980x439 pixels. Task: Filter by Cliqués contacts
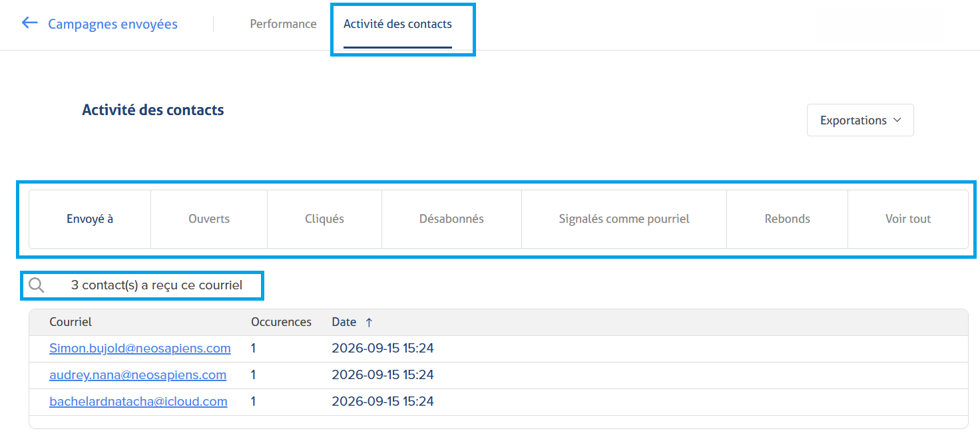(x=324, y=219)
